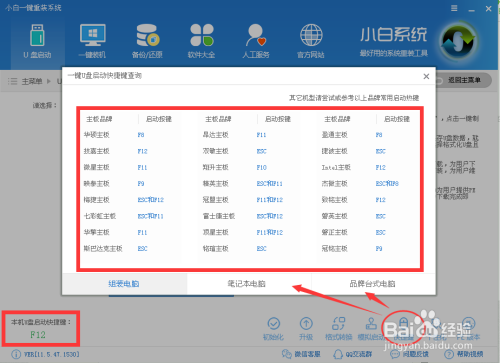This screenshot has height=363, width=500.
Task: Click the 模拟启动 icon
Action: 371,323
